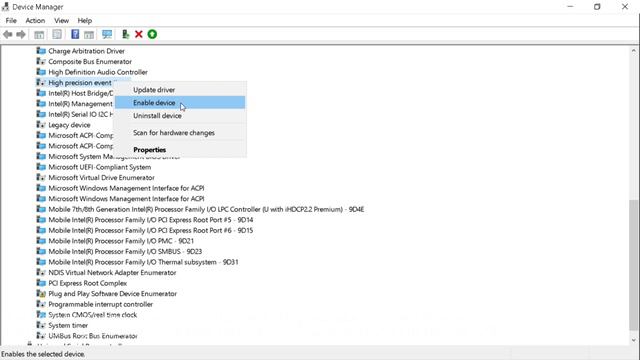Select Mobile Intel Processor Family I/O SMBUS - 9D23
Screen dimensions: 640x360
125,251
